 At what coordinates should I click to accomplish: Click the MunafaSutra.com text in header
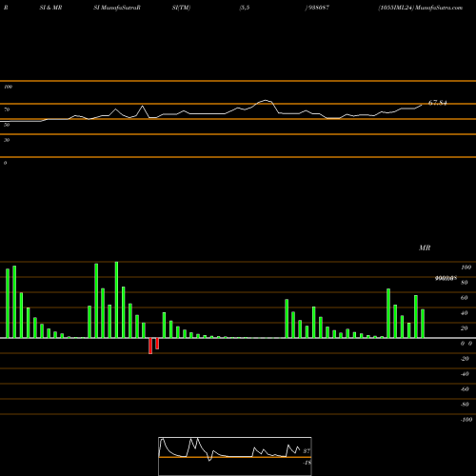[439, 8]
